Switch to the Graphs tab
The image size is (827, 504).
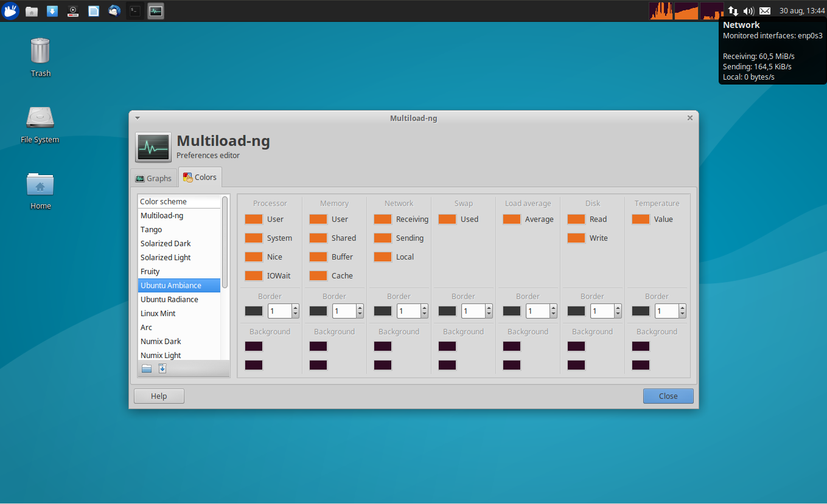coord(154,177)
